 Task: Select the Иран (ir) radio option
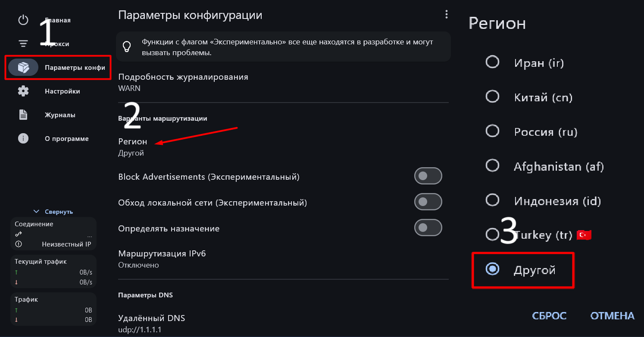point(492,62)
